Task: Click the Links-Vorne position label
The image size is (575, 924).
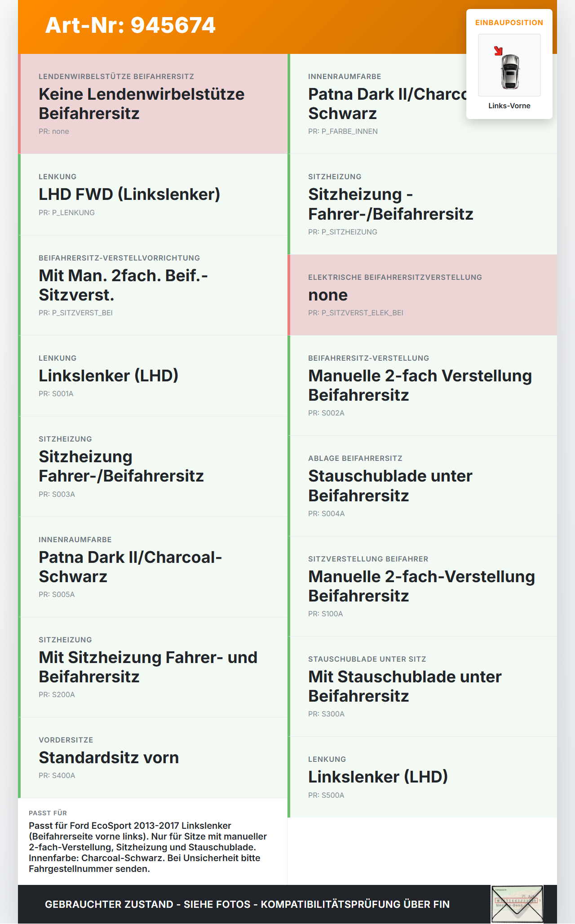Action: (x=509, y=106)
